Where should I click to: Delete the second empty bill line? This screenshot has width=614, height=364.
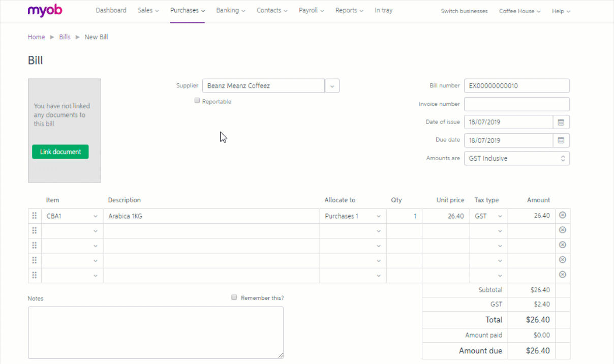pos(562,245)
